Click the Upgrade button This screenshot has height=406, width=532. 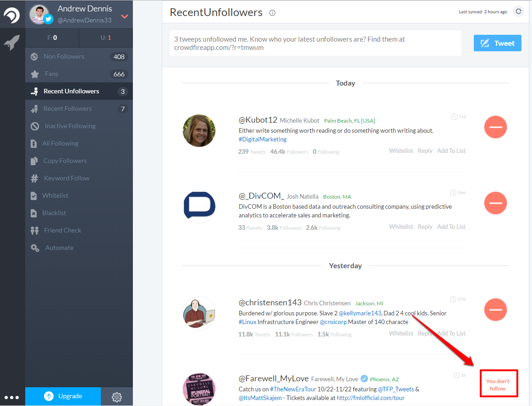coord(63,396)
